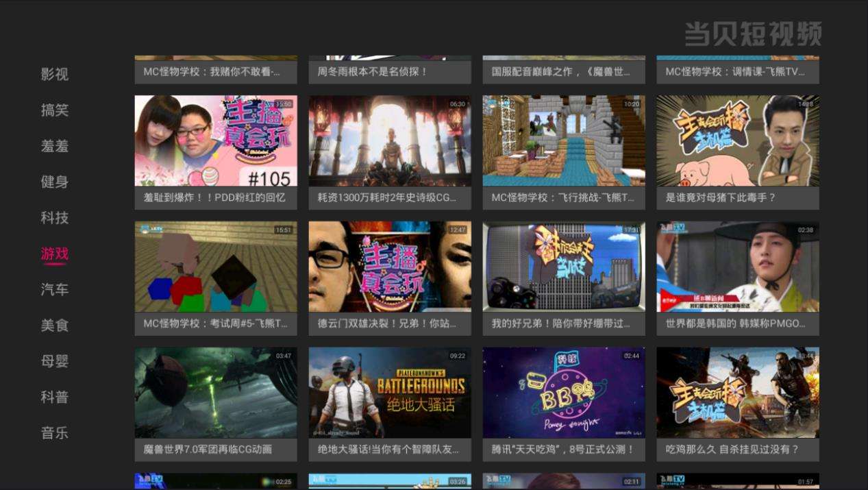The image size is (868, 490).
Task: Open the 耗资1300万 史诗级CG video thumbnail
Action: pyautogui.click(x=390, y=140)
